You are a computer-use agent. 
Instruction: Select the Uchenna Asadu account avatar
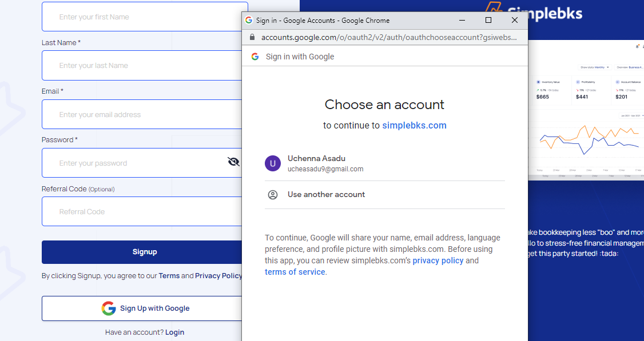(x=273, y=163)
